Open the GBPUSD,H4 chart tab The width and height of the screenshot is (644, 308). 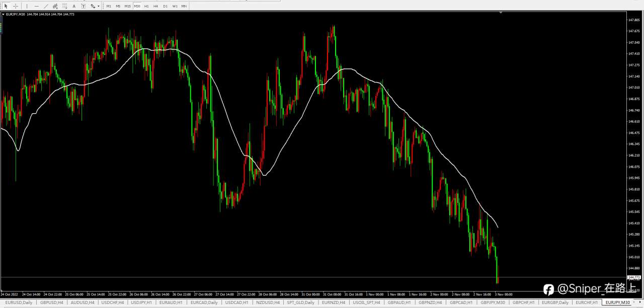(x=52, y=302)
